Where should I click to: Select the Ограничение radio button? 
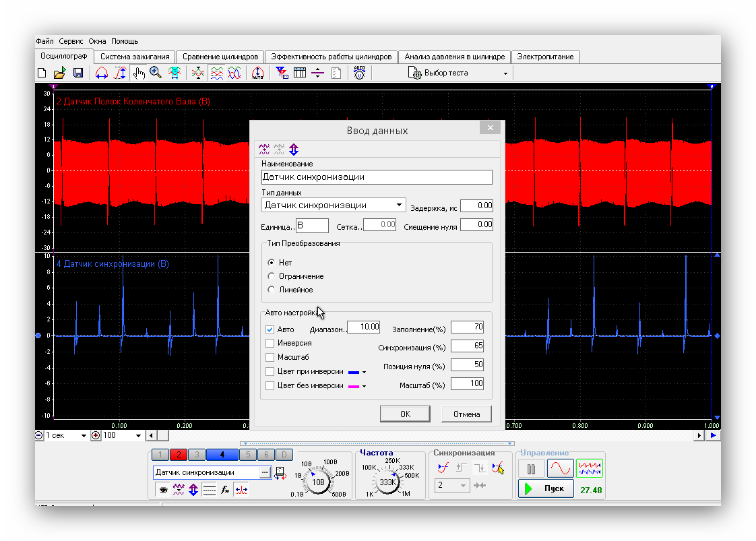(x=272, y=276)
